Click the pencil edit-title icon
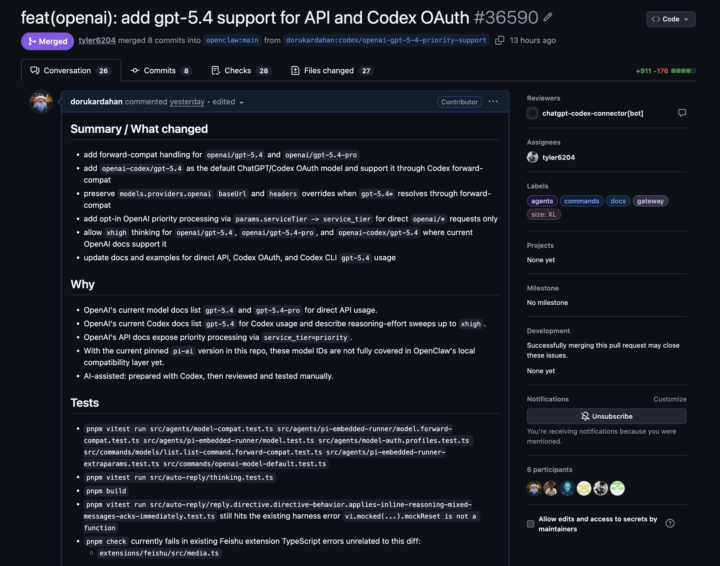Viewport: 720px width, 566px height. pyautogui.click(x=547, y=17)
